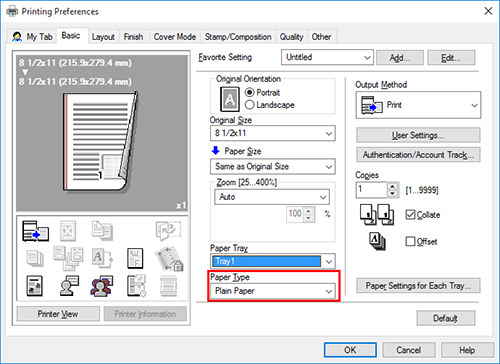Open the Stamp/Composition tab

click(238, 37)
